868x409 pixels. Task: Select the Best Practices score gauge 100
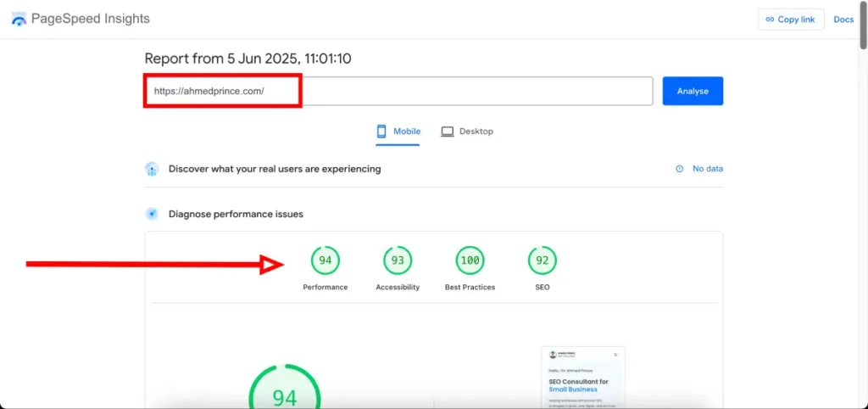(x=470, y=261)
